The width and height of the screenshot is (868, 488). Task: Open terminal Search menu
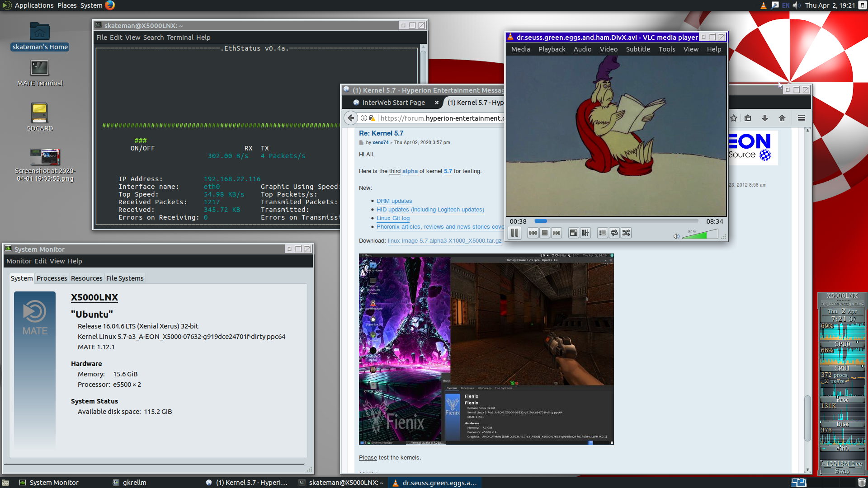point(153,38)
